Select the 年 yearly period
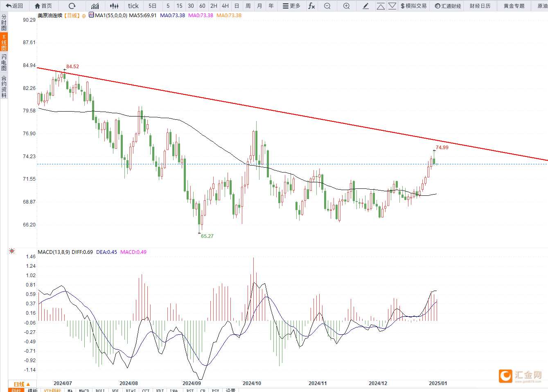This screenshot has height=392, width=548. tap(271, 6)
